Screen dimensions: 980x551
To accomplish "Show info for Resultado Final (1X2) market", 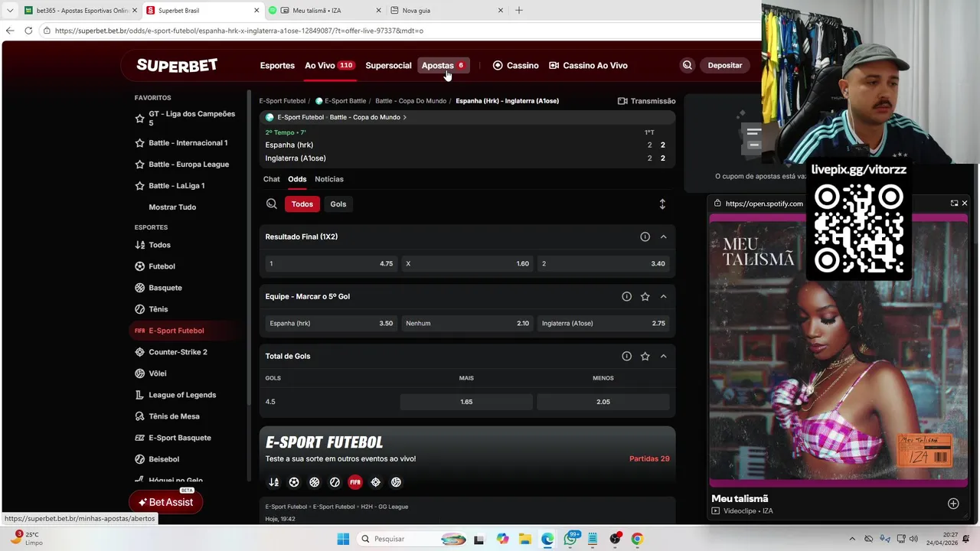I will [x=645, y=237].
